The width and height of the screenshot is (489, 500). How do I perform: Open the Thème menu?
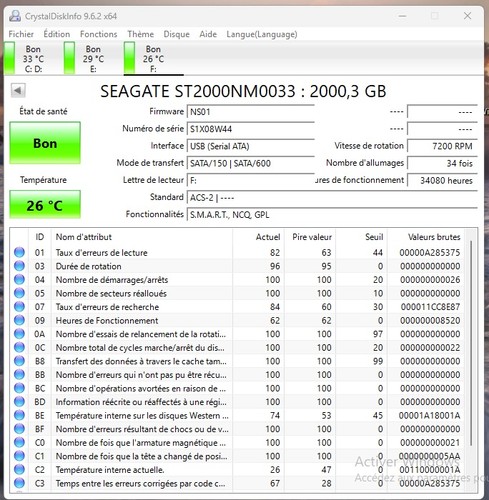tap(140, 34)
